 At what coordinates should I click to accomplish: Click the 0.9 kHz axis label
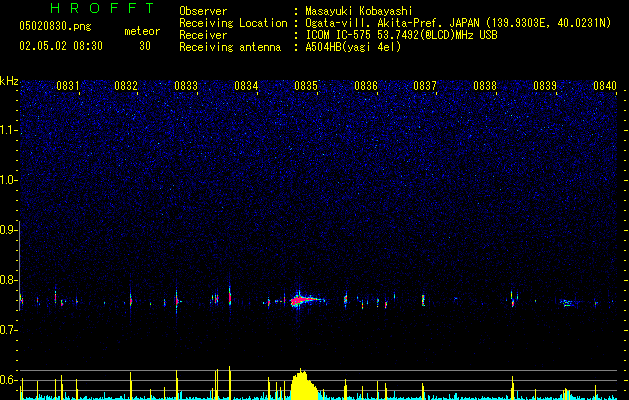(x=8, y=230)
